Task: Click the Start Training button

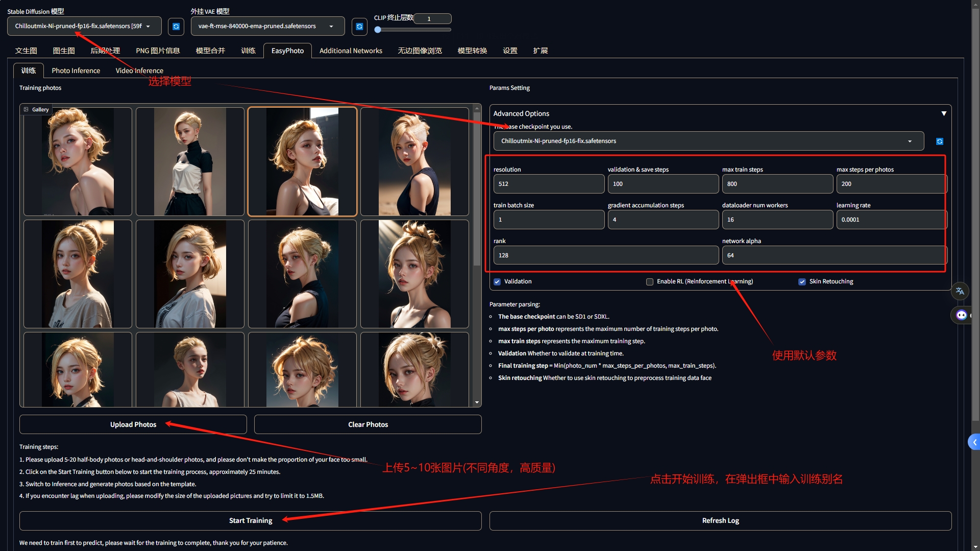Action: [250, 520]
